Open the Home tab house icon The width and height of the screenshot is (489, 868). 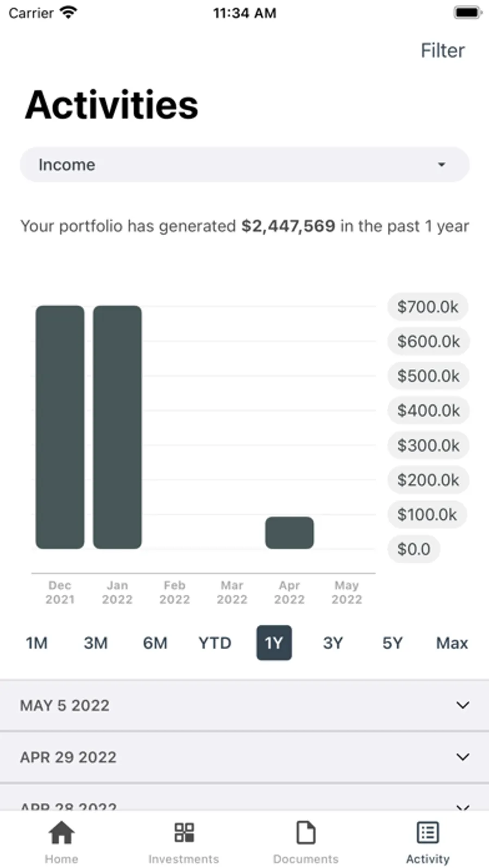coord(61,833)
